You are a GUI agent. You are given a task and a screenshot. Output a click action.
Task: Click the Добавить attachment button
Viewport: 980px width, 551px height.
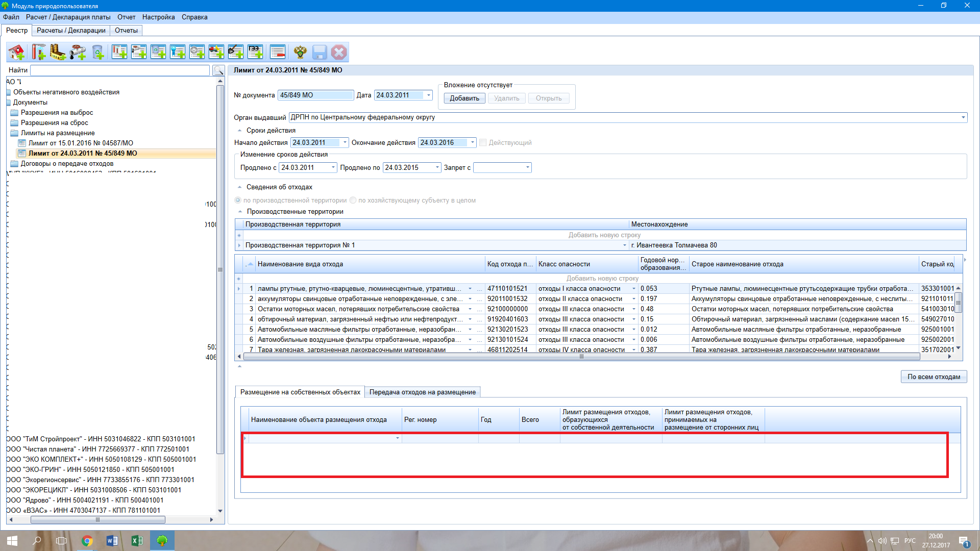point(464,98)
